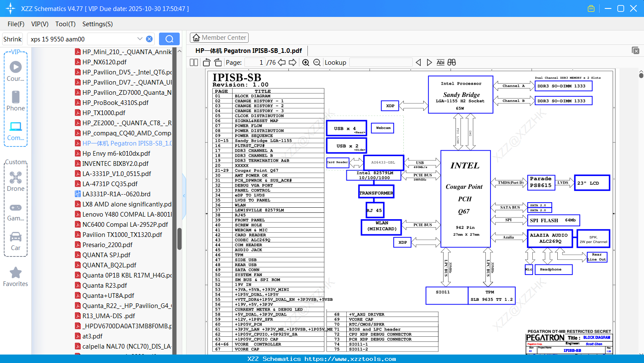The image size is (644, 363).
Task: Click the "/76" total page count
Action: point(271,62)
